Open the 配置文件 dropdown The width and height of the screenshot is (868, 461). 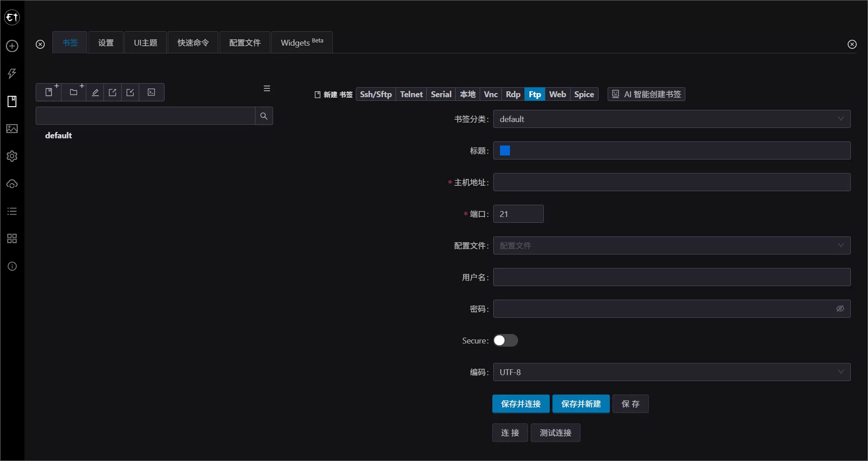pyautogui.click(x=672, y=245)
